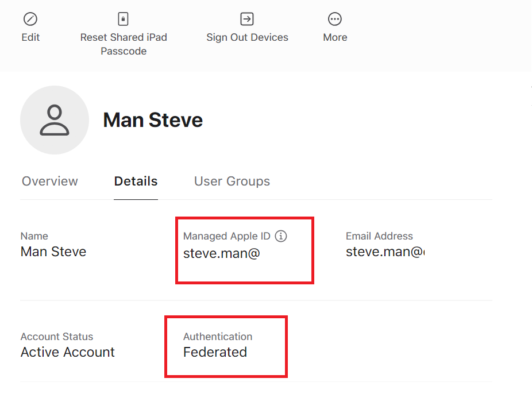Screen dimensions: 532x409
Task: Click the user avatar placeholder image
Action: pyautogui.click(x=55, y=120)
